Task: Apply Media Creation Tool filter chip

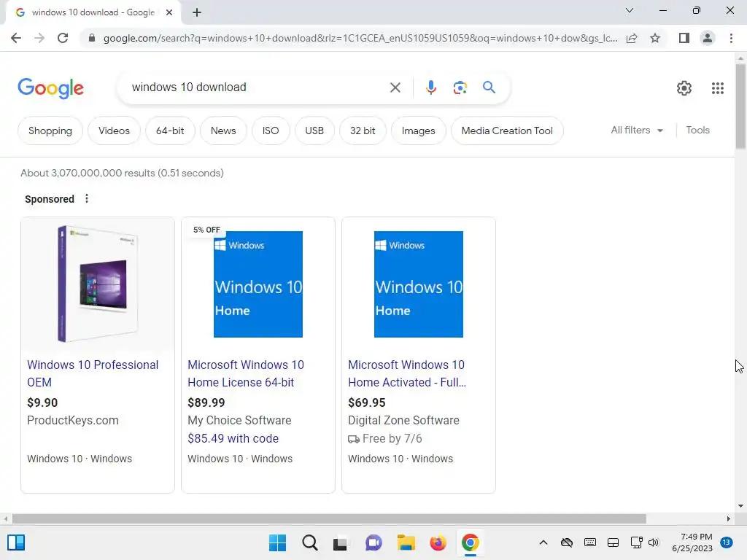Action: click(507, 131)
